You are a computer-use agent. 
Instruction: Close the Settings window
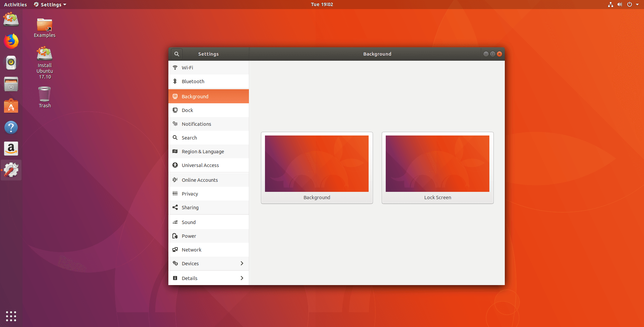click(499, 54)
